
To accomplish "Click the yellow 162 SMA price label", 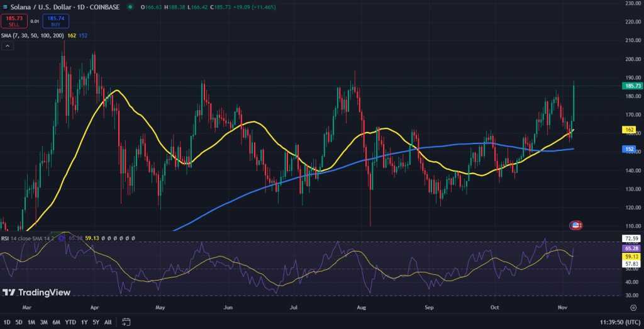I will (x=629, y=130).
